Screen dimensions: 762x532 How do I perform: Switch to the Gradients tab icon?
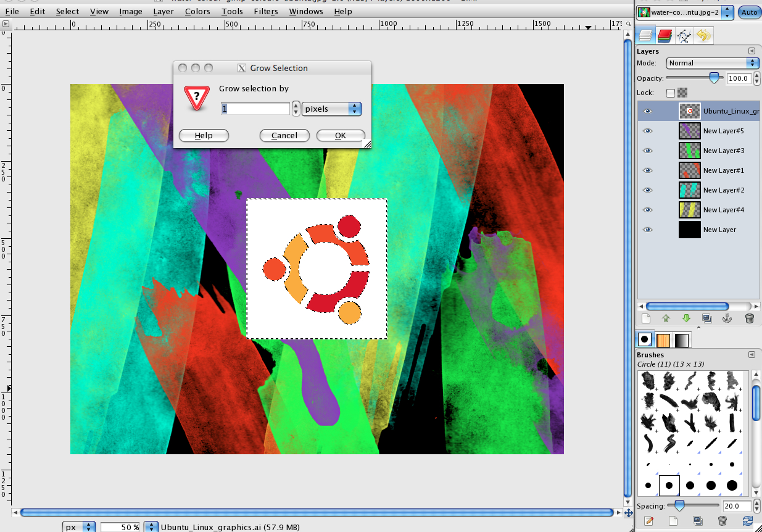(681, 339)
